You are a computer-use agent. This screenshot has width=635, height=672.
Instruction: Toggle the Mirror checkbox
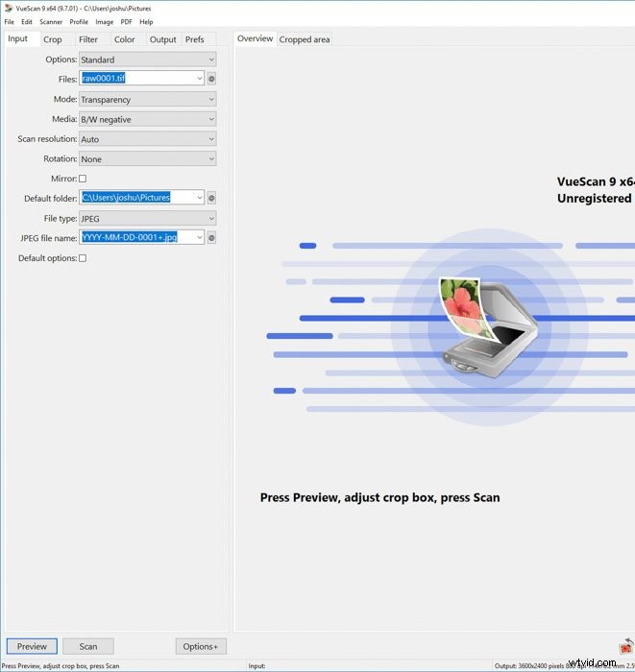pyautogui.click(x=83, y=179)
